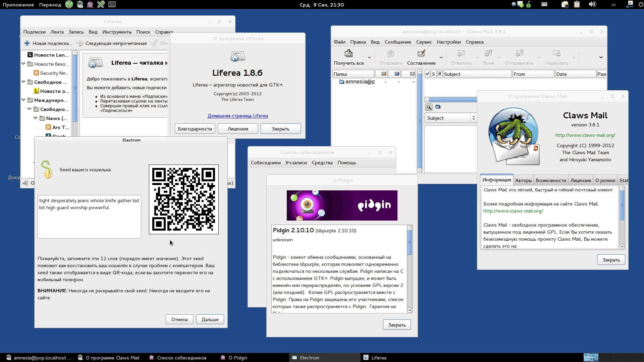
Task: Click the Tor onion status icon in the tray
Action: click(529, 4)
